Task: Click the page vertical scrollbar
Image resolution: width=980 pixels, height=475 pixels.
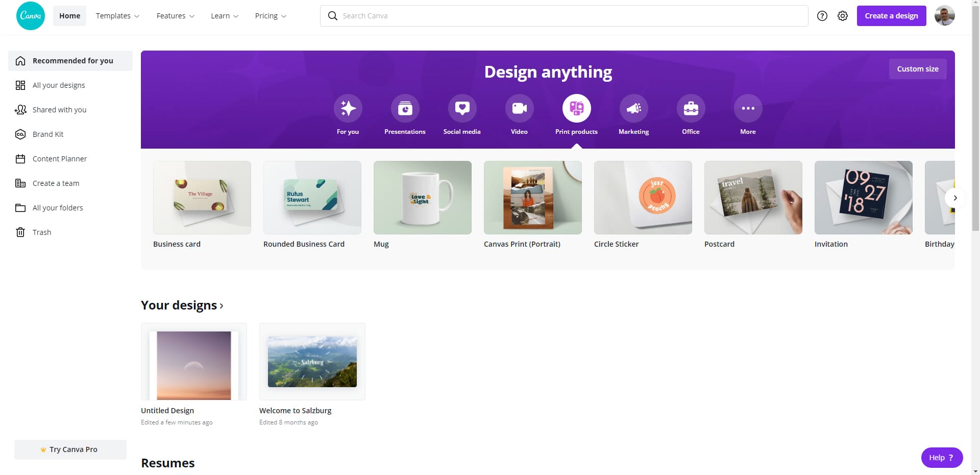Action: 975,117
